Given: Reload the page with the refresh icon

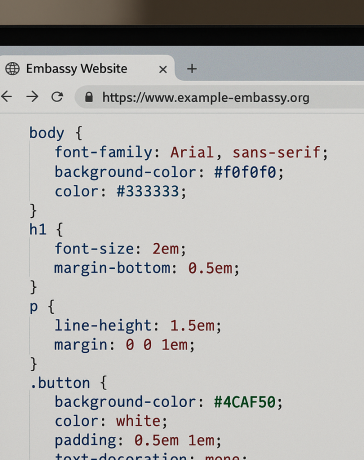Looking at the screenshot, I should pos(57,97).
